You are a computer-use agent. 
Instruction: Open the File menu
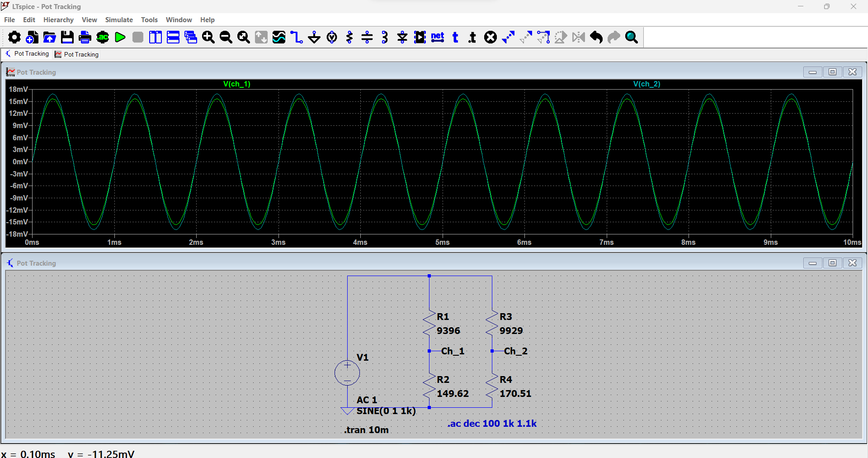tap(9, 20)
